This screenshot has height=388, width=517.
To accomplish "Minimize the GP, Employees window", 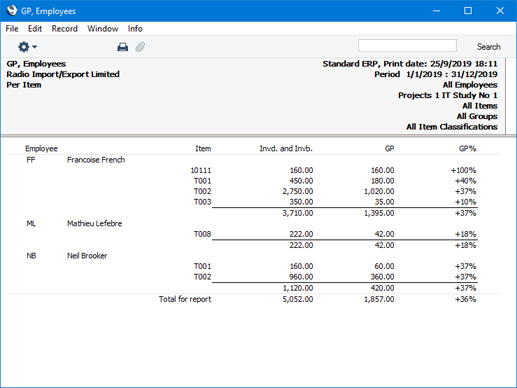I will 436,11.
